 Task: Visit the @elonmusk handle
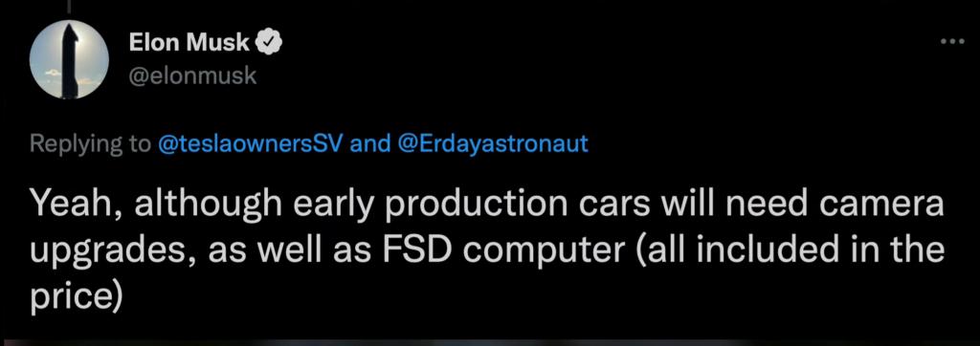[x=191, y=76]
